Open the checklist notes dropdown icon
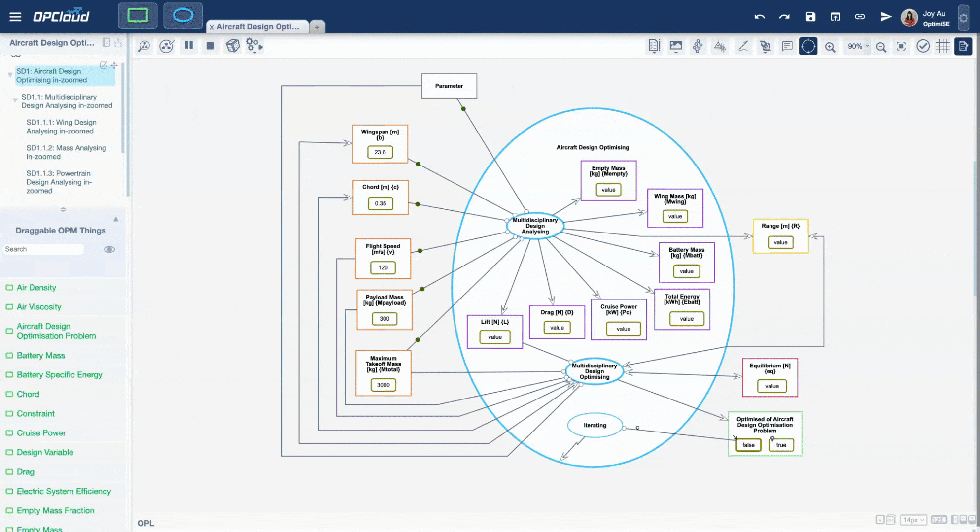Image resolution: width=980 pixels, height=532 pixels. [x=654, y=46]
